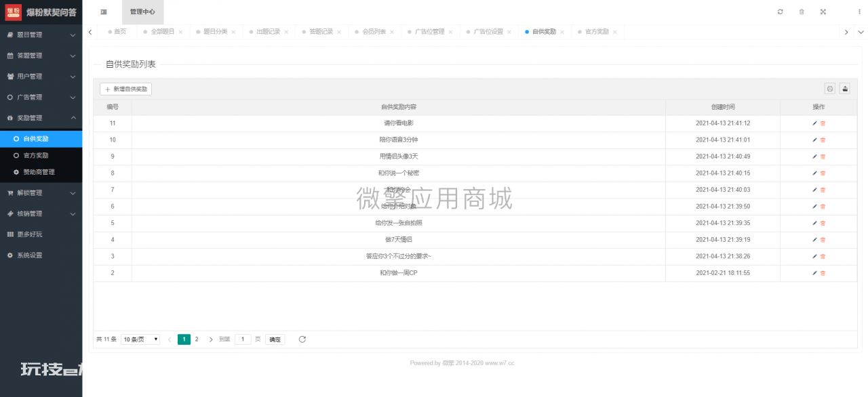Click the trash icon in the top header
Image resolution: width=868 pixels, height=397 pixels.
point(802,12)
